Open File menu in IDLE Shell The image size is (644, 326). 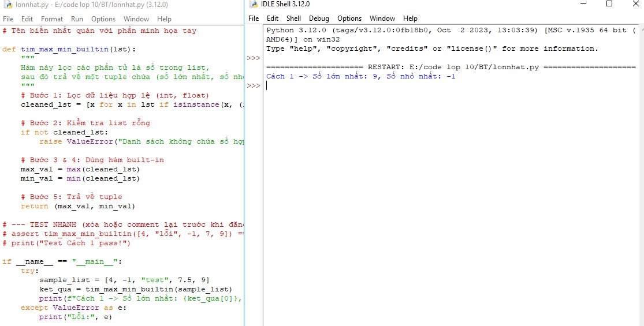pyautogui.click(x=254, y=18)
